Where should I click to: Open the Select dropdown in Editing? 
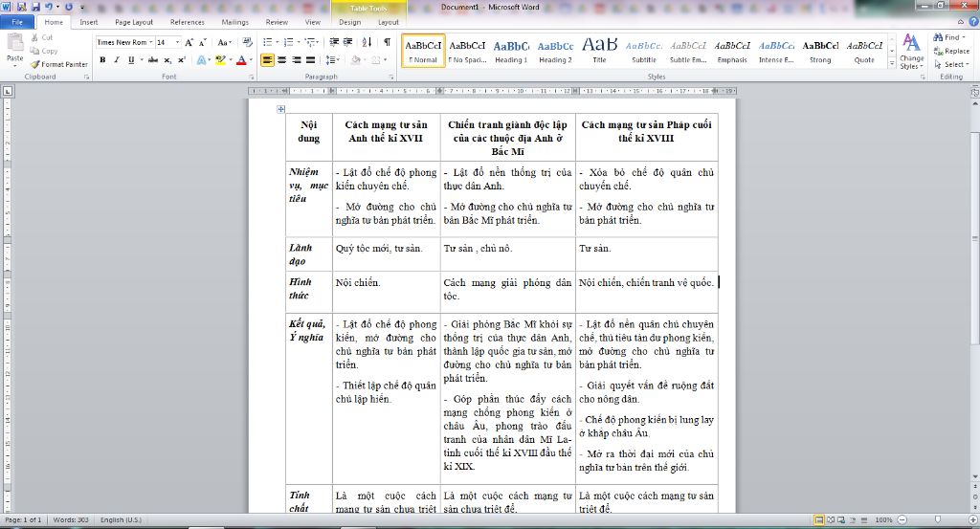(951, 64)
